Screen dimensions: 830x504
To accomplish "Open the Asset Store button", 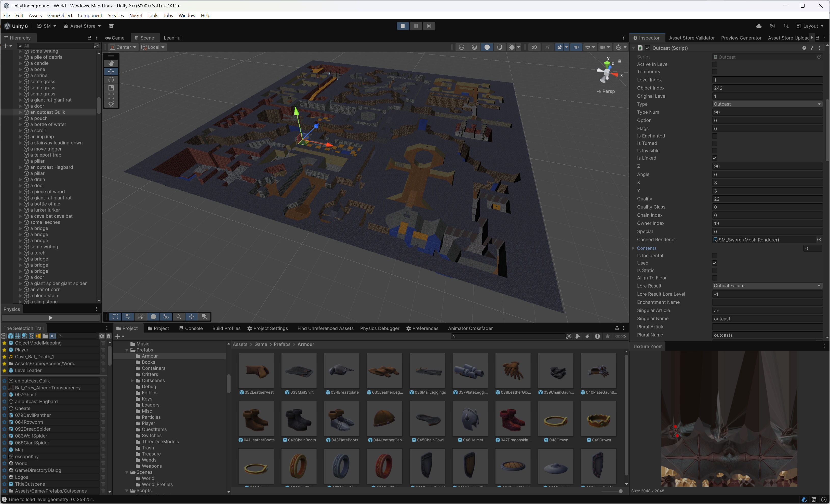I will click(x=82, y=26).
